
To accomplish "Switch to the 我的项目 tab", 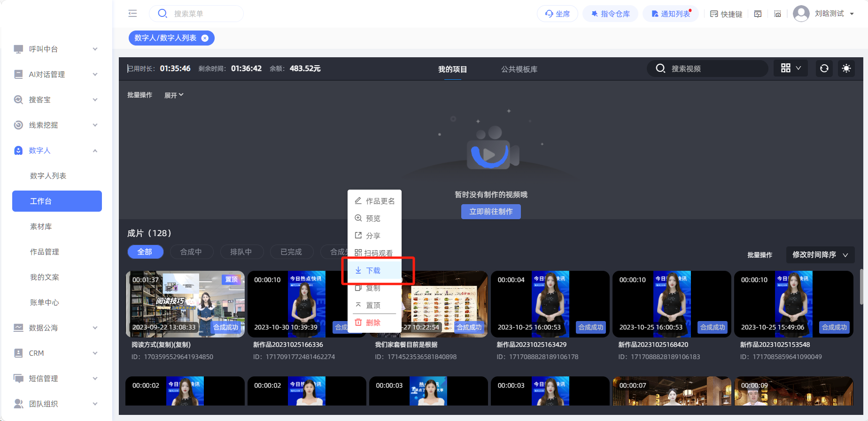I will click(452, 69).
